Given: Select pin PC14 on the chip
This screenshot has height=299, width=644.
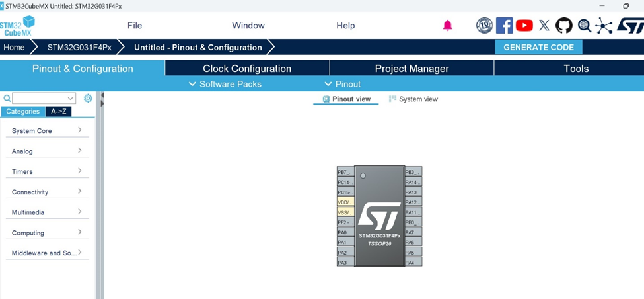Looking at the screenshot, I should [x=345, y=182].
